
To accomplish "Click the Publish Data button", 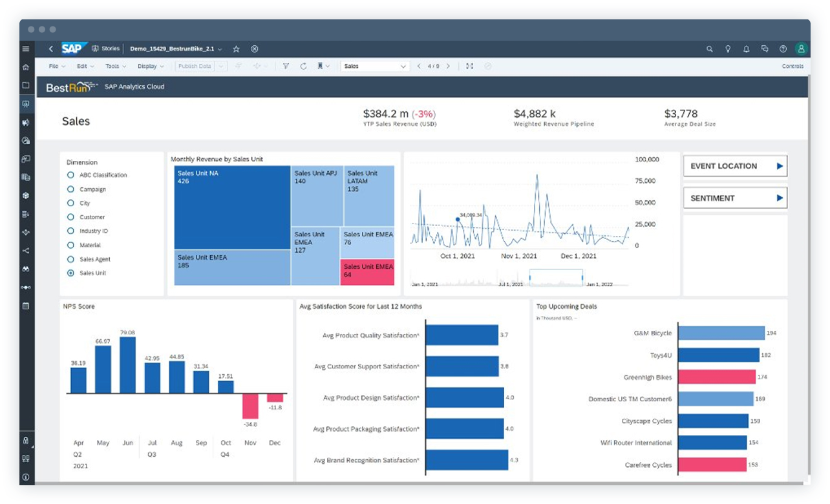I will pyautogui.click(x=195, y=66).
